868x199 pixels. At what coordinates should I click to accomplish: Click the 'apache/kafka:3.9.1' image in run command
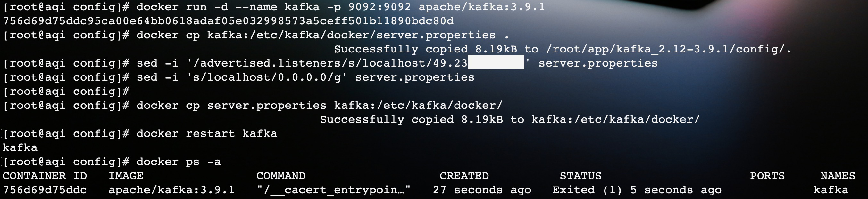481,7
